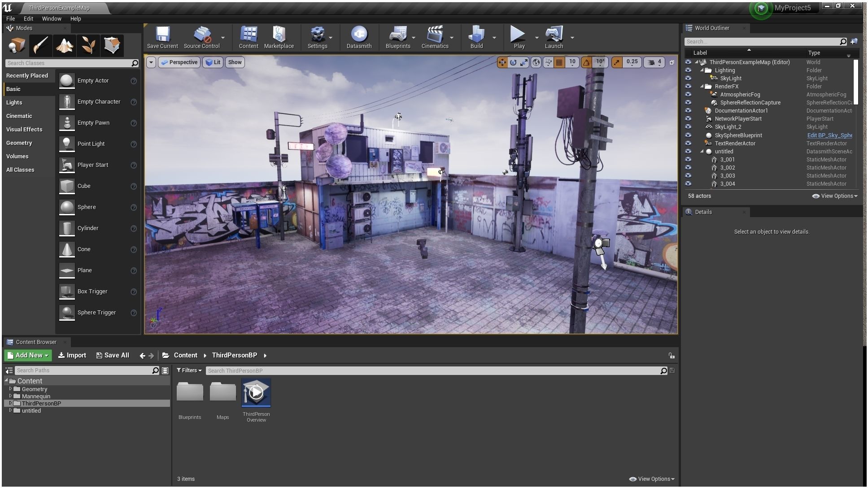The width and height of the screenshot is (868, 488).
Task: Click the Datasmith import icon
Action: (x=359, y=37)
